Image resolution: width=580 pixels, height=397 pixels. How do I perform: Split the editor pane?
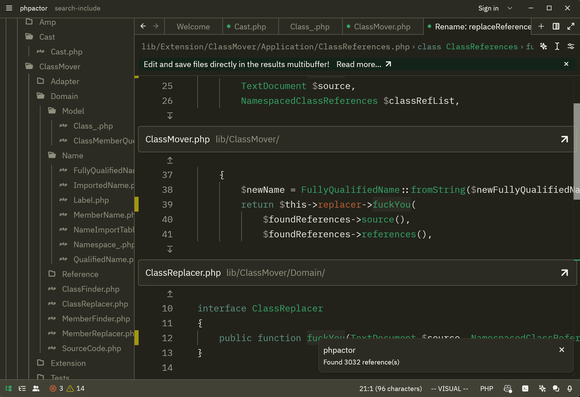tap(556, 26)
